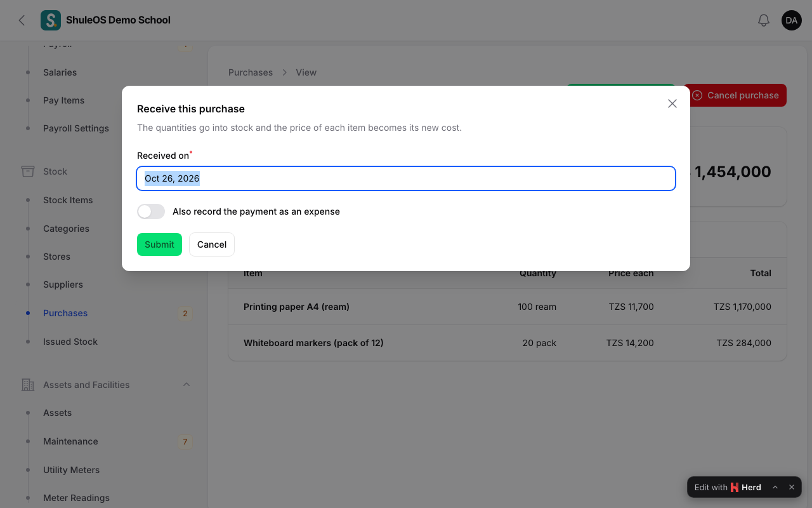
Task: Open the notifications bell
Action: pos(764,20)
